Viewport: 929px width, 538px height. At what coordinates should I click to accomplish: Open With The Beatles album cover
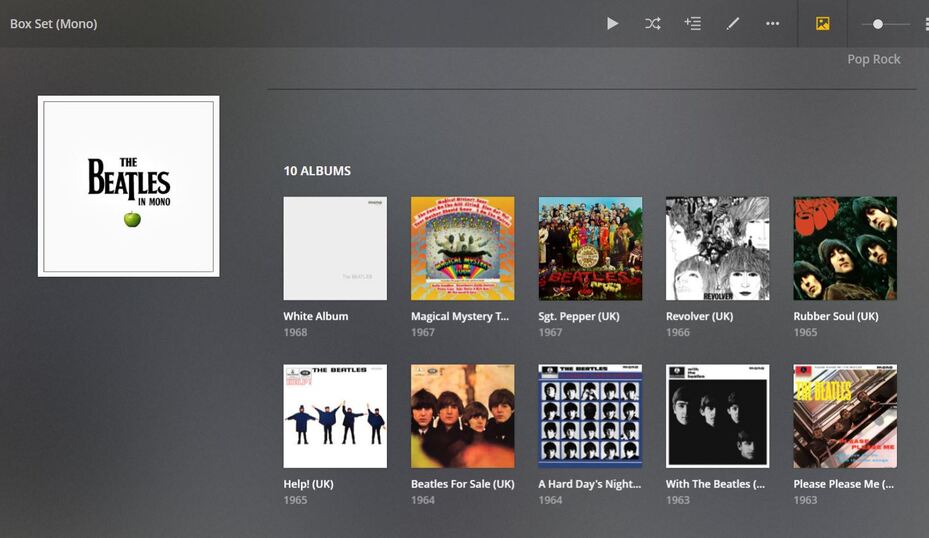pyautogui.click(x=717, y=416)
